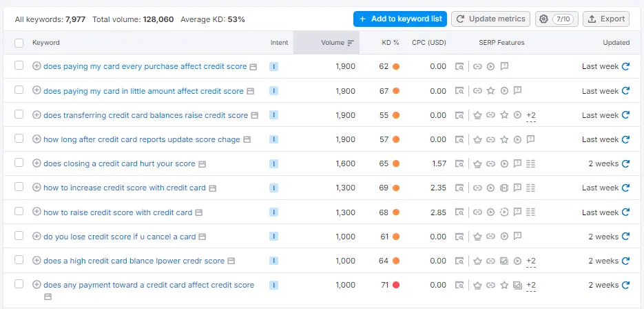The image size is (644, 309).
Task: Click the 'Add to keyword list' button
Action: (x=399, y=19)
